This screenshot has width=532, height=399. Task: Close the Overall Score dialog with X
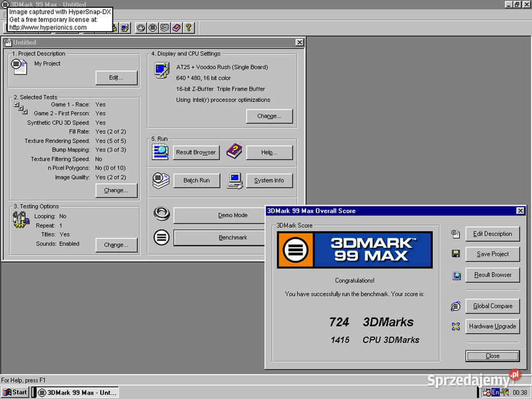coord(520,211)
